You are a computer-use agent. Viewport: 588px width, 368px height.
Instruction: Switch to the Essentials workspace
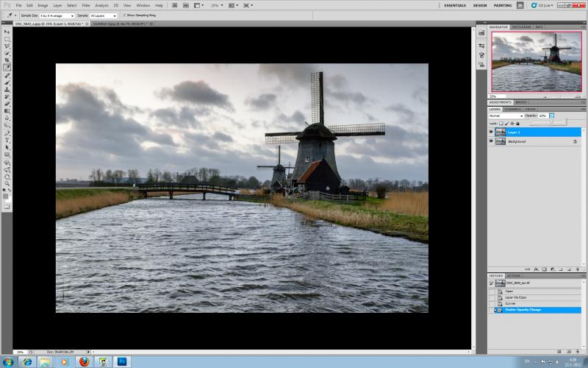455,6
